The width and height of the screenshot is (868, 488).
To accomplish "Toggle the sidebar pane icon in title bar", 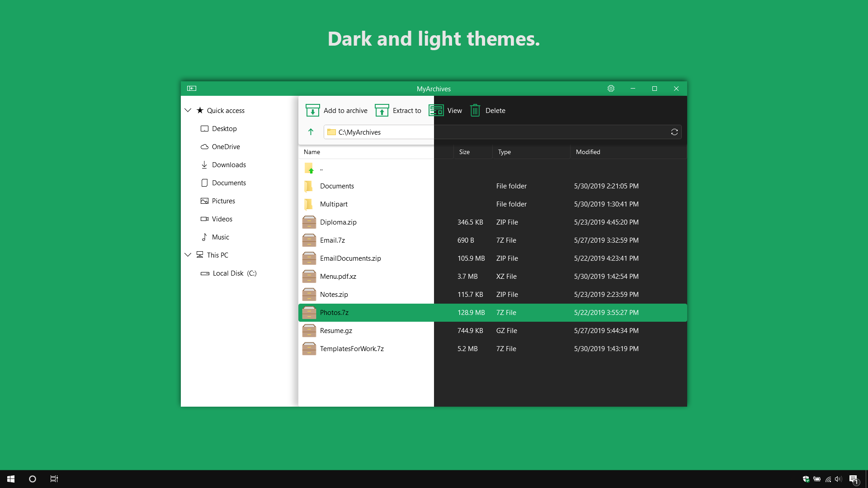I will pyautogui.click(x=192, y=89).
